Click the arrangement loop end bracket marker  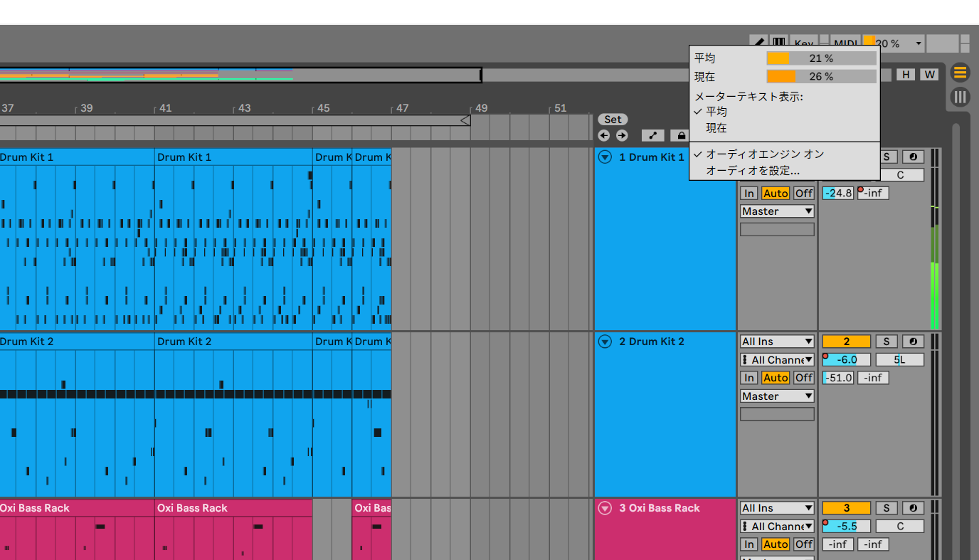pos(465,120)
